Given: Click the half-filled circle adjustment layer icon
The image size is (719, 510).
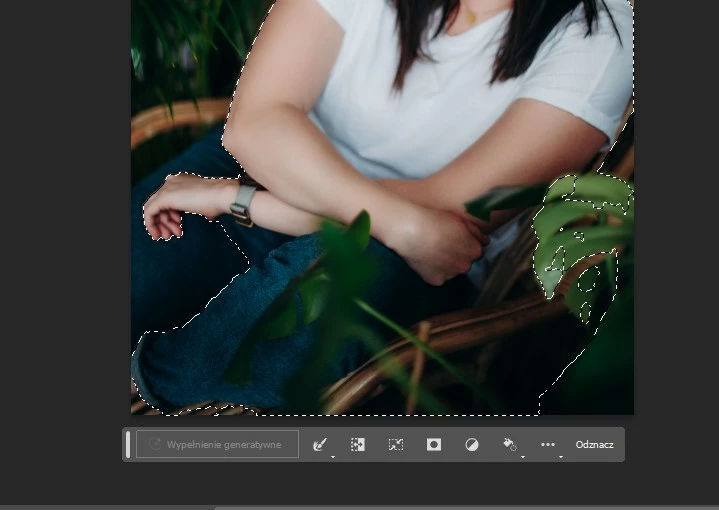Looking at the screenshot, I should tap(472, 444).
